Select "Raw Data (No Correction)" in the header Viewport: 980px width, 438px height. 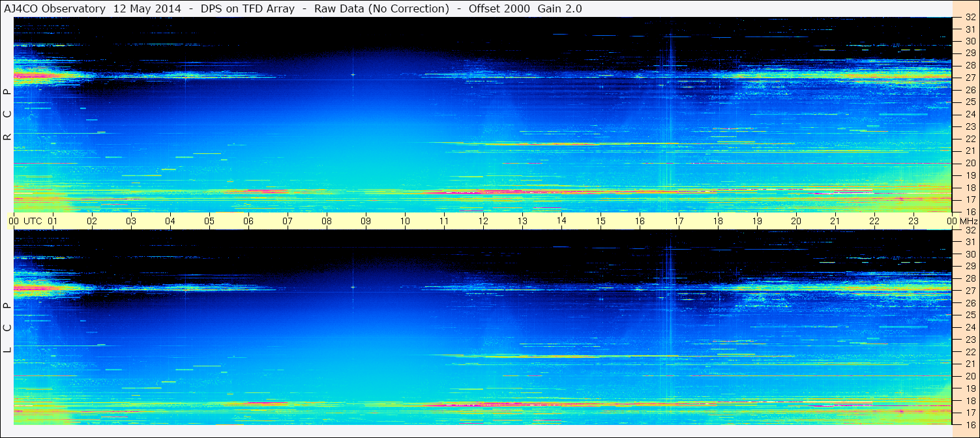(x=381, y=9)
